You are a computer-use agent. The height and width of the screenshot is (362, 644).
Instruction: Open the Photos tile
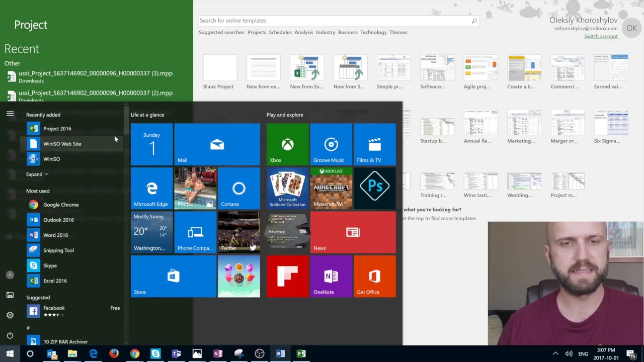(x=195, y=189)
